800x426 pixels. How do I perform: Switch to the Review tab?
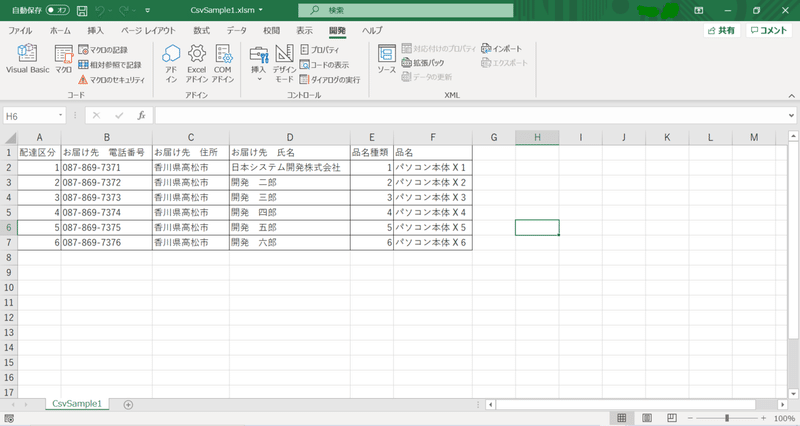pyautogui.click(x=271, y=31)
